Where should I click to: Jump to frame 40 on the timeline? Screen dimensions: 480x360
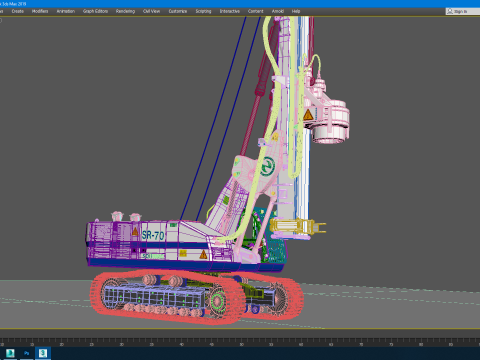[x=182, y=344]
